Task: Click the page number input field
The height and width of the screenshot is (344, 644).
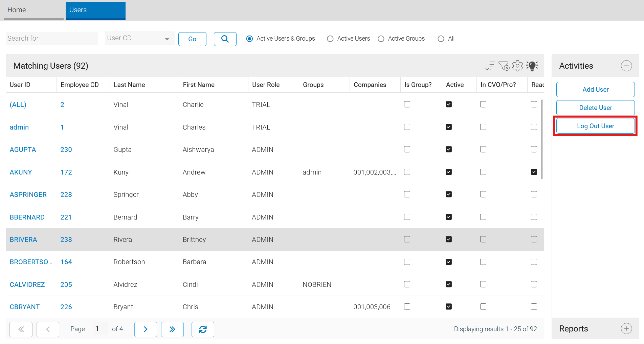Action: point(100,328)
